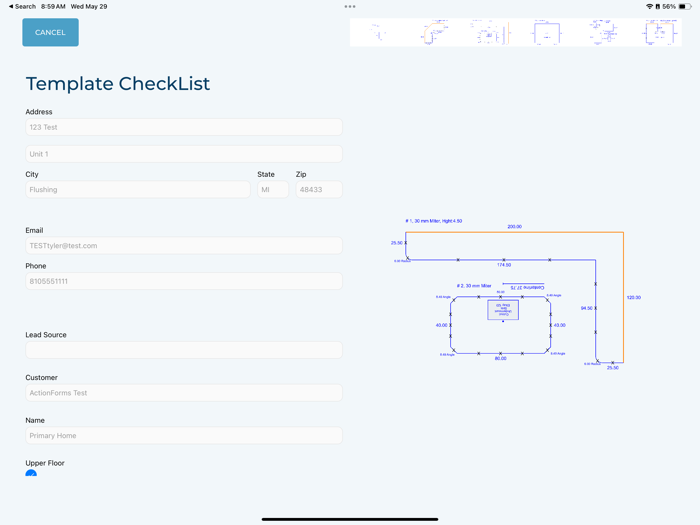The image size is (700, 525).
Task: Focus the Unit 1 address field
Action: click(x=184, y=154)
